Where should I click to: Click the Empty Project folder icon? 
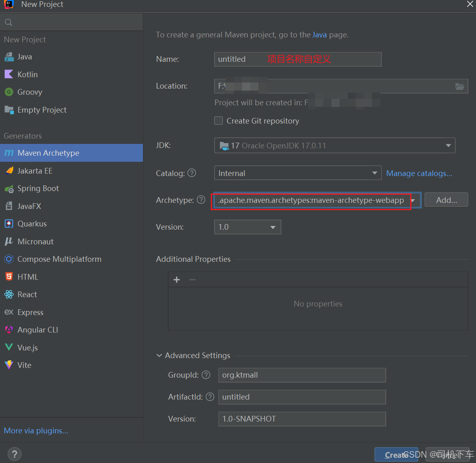point(9,110)
